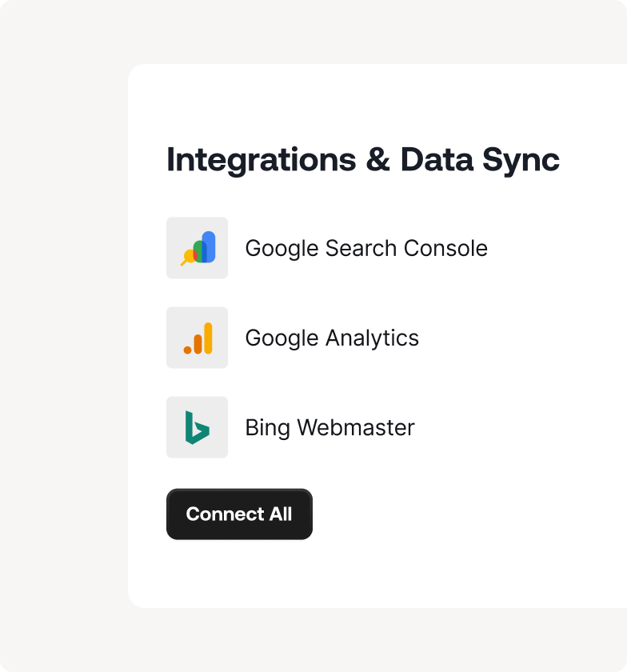Screen dimensions: 627x672
Task: Open the green Bing Webmaster logo
Action: [198, 427]
